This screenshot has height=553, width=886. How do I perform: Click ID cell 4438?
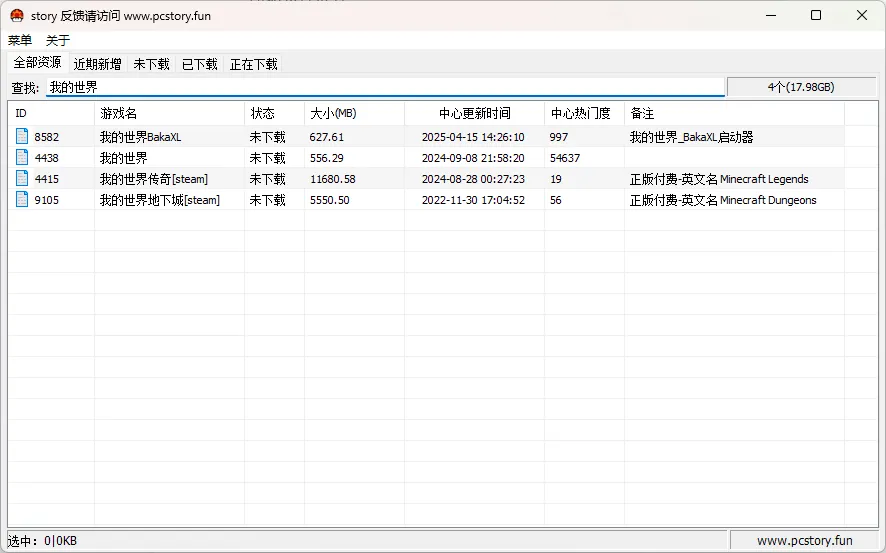point(46,158)
